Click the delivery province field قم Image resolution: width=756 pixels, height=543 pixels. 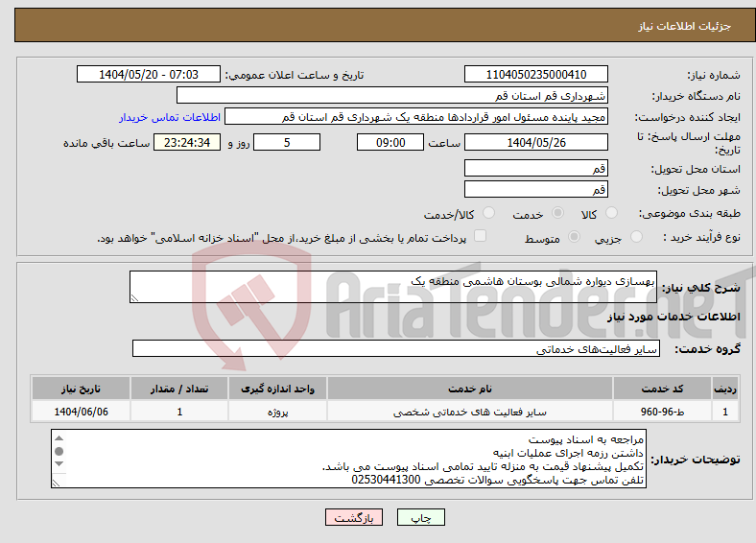[x=535, y=168]
